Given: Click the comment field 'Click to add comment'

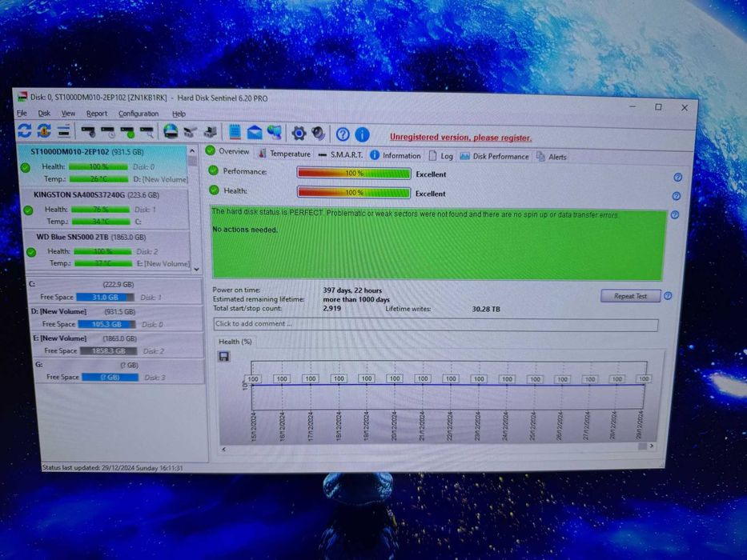Looking at the screenshot, I should [436, 324].
